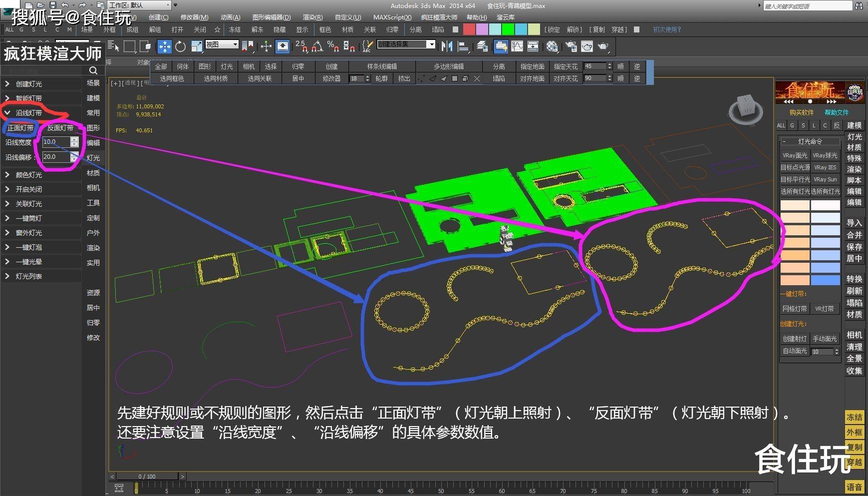
Task: Open the Manage Layers icon
Action: 482,46
